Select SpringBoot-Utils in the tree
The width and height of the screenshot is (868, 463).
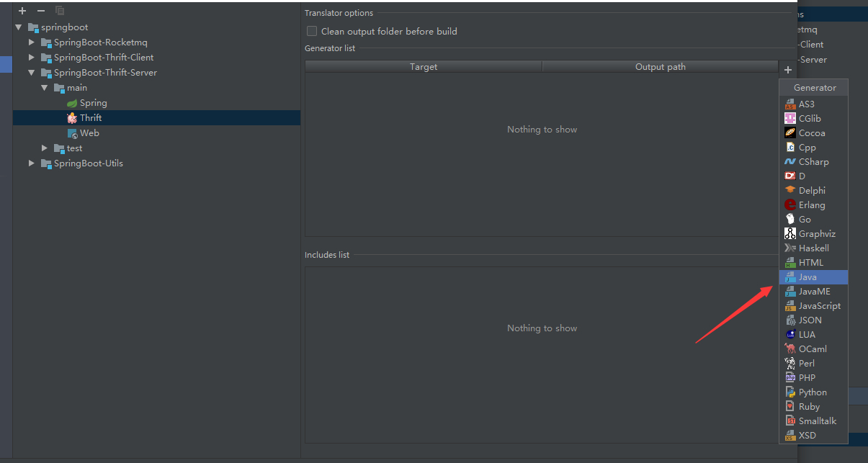(x=89, y=163)
